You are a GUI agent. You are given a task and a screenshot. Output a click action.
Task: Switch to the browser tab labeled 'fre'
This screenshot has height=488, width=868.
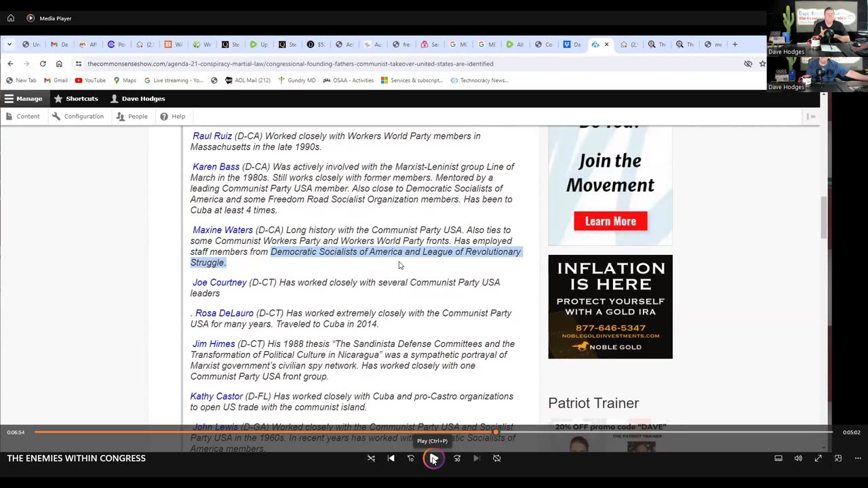(401, 45)
